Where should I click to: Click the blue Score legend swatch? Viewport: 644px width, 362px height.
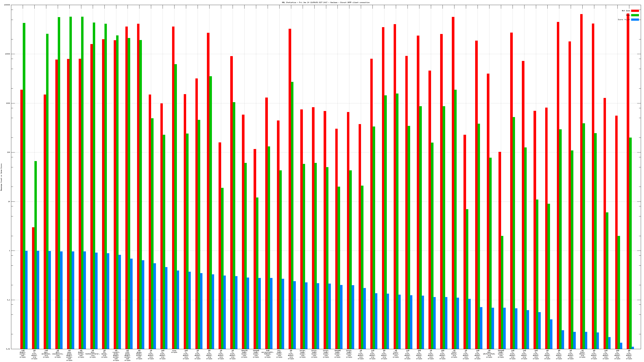click(635, 20)
